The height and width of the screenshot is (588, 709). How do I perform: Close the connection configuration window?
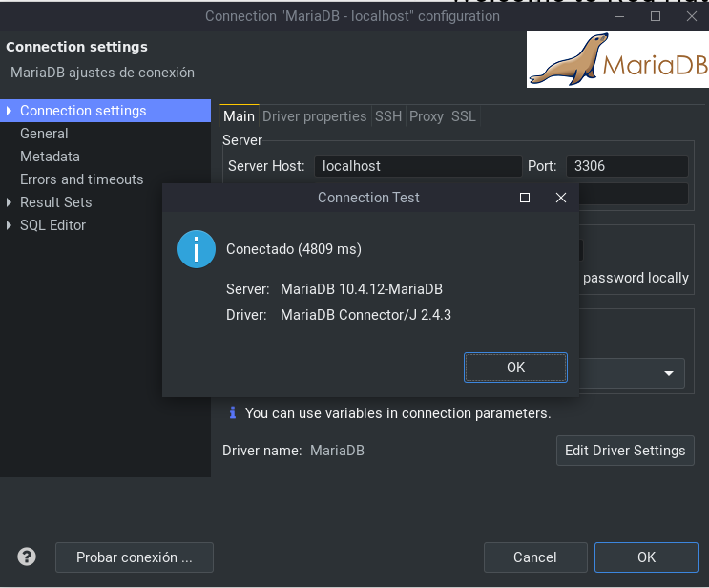692,16
